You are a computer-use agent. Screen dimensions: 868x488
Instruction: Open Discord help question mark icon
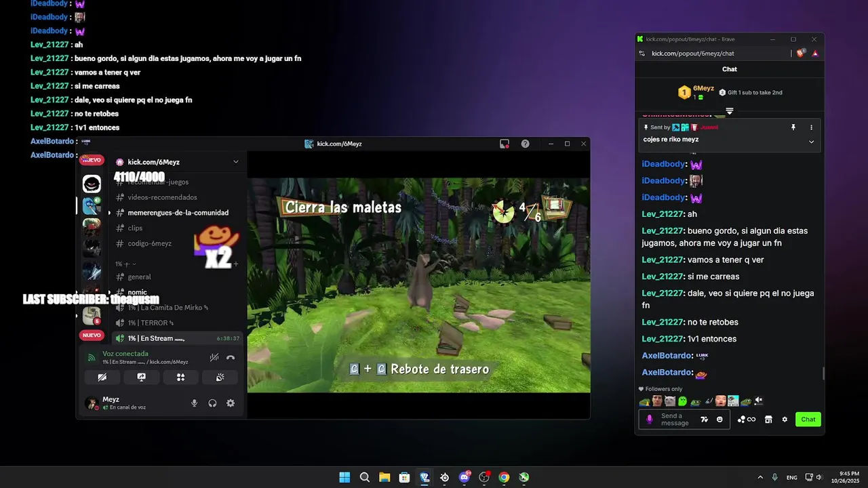[x=525, y=144]
